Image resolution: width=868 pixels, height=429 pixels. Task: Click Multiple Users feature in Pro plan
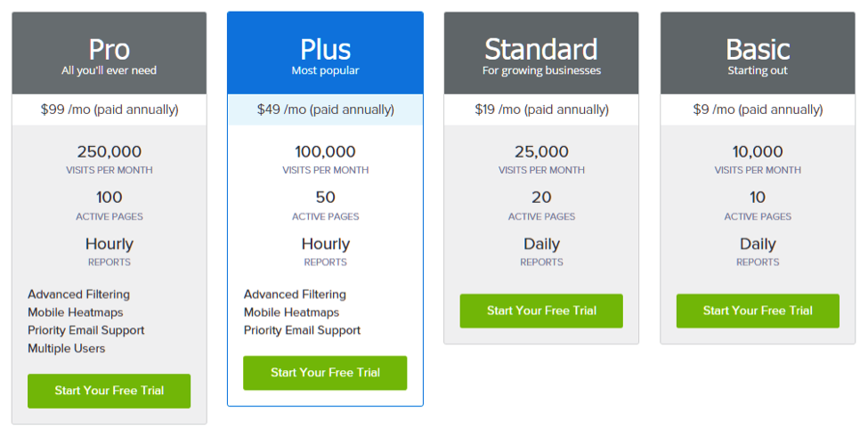[67, 348]
